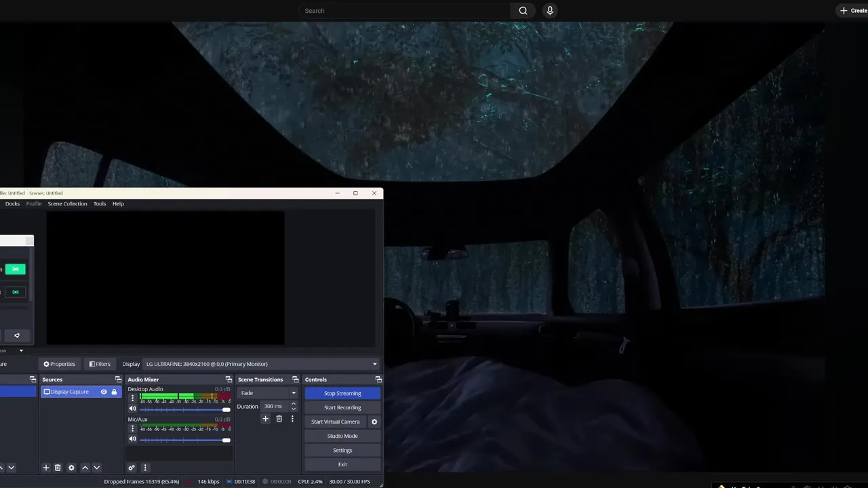Viewport: 868px width, 488px height.
Task: Click Start Recording button
Action: [342, 407]
